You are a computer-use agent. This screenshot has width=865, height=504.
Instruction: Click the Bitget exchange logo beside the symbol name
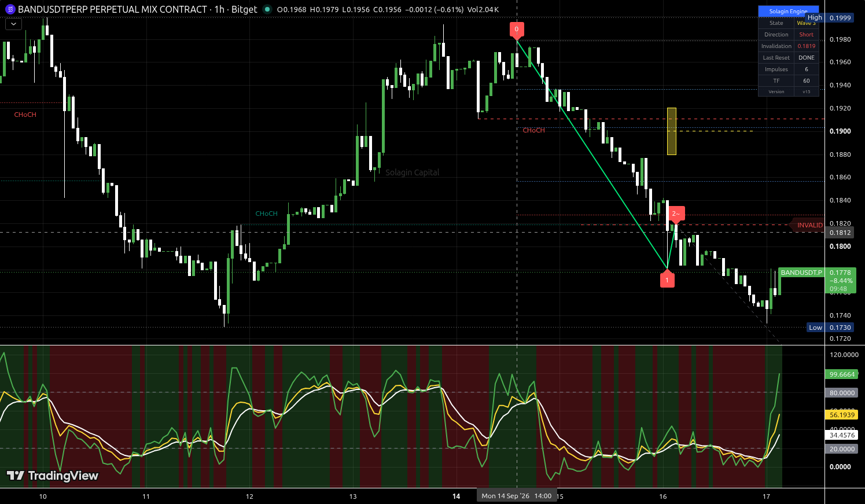pos(10,9)
